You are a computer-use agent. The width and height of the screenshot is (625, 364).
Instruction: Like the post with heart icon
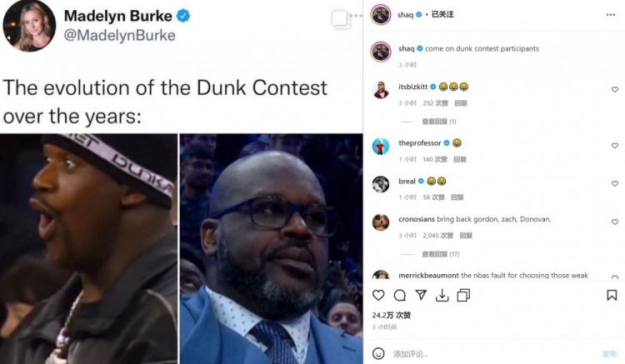(x=378, y=295)
